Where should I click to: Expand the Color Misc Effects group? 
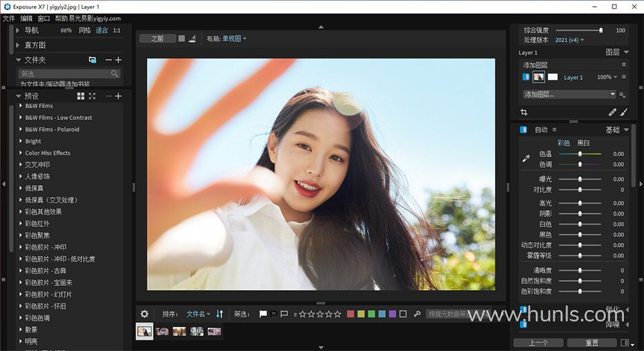[21, 152]
